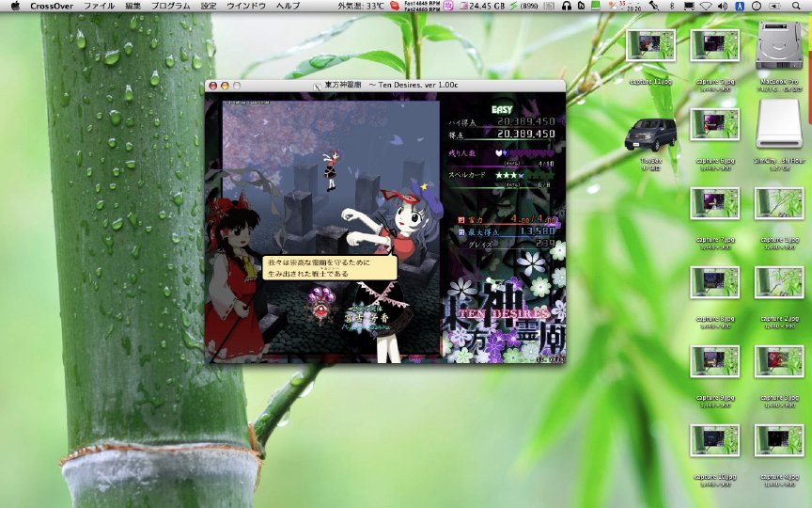812x508 pixels.
Task: Select the MacBook Pro hard drive icon
Action: pyautogui.click(x=779, y=46)
